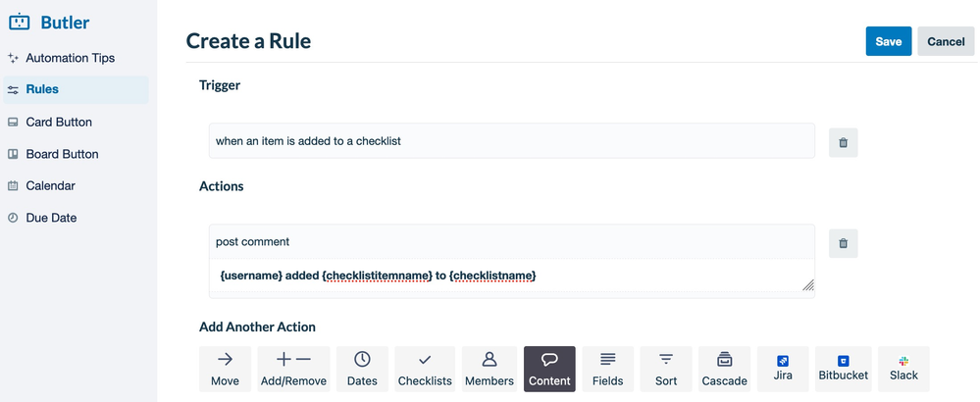Open the Sort actions category

[666, 369]
